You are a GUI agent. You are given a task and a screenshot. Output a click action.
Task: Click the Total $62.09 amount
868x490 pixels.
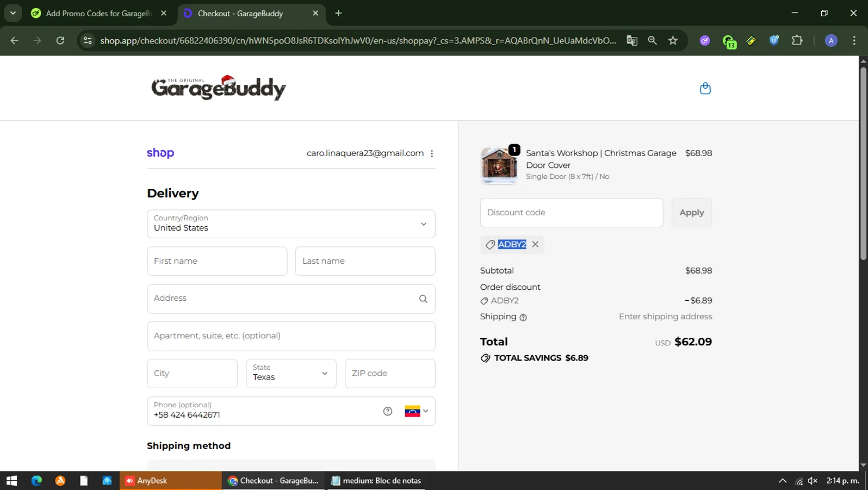693,342
